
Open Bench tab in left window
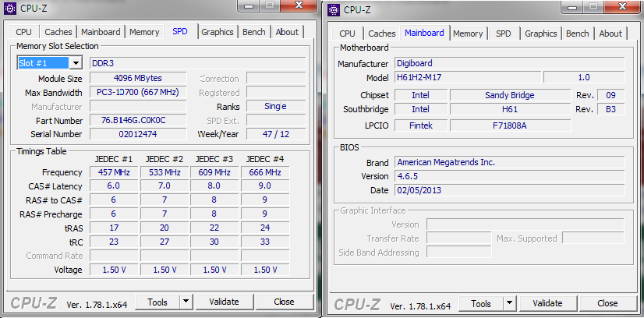[254, 32]
